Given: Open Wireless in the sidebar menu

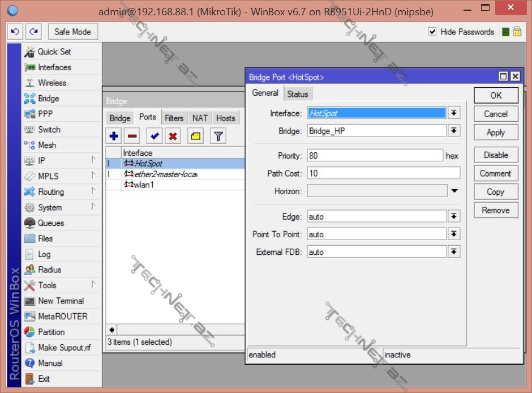Looking at the screenshot, I should (52, 83).
